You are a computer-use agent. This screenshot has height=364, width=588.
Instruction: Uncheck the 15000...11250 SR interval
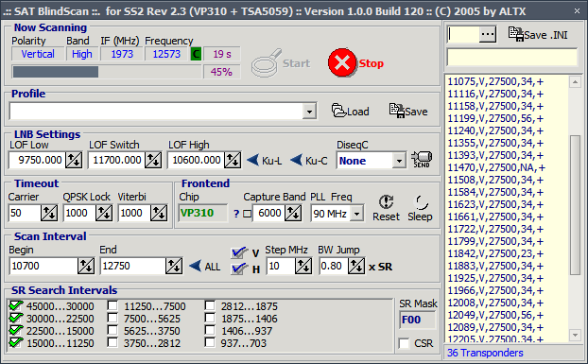pyautogui.click(x=16, y=343)
